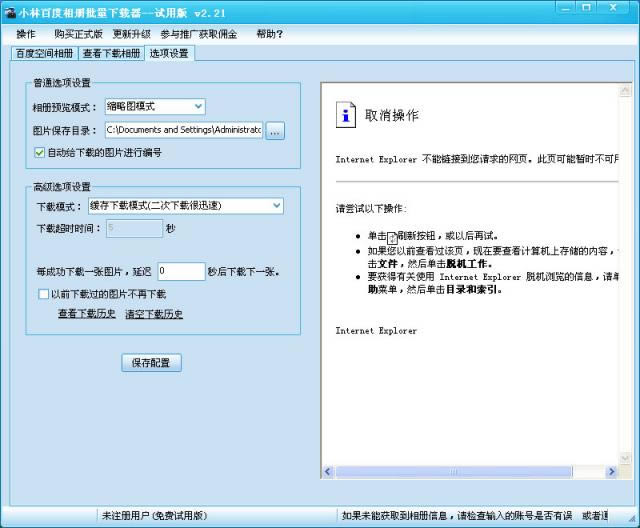
Task: Enable 以前下载过的图片不再下载 checkbox
Action: [x=43, y=294]
